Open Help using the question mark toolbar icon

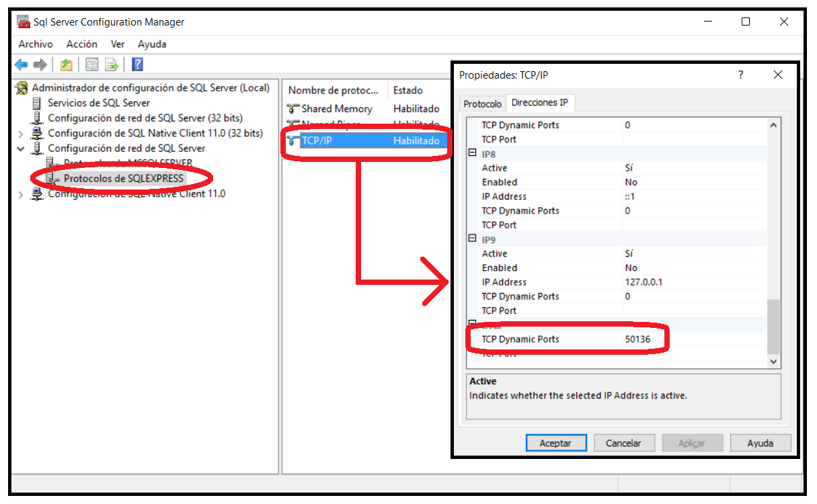[137, 65]
